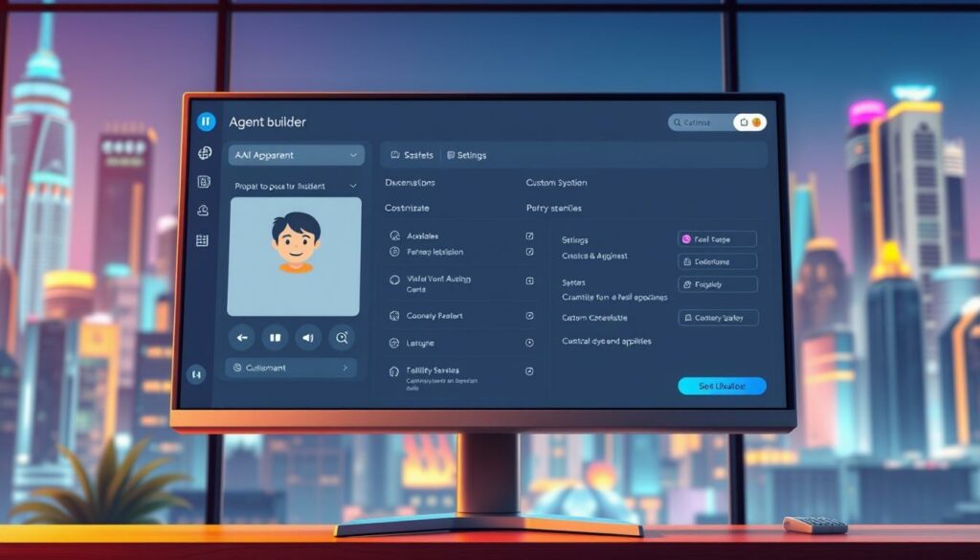Toggle the checkbox on the Assistes row

[530, 235]
